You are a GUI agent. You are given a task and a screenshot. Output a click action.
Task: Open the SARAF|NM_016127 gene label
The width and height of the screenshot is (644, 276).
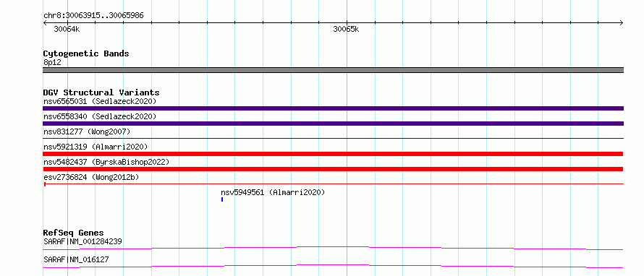point(76,259)
